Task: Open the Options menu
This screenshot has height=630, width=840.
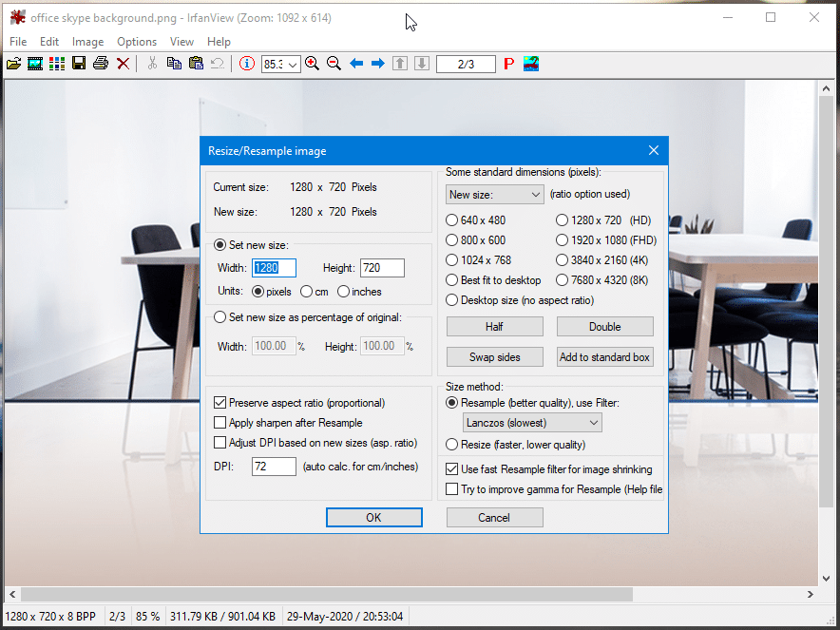Action: (137, 42)
